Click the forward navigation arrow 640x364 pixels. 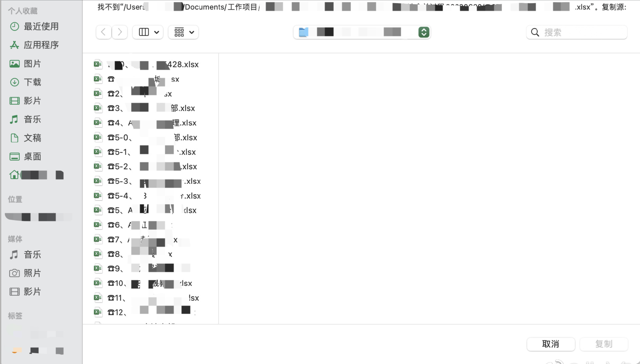(120, 32)
